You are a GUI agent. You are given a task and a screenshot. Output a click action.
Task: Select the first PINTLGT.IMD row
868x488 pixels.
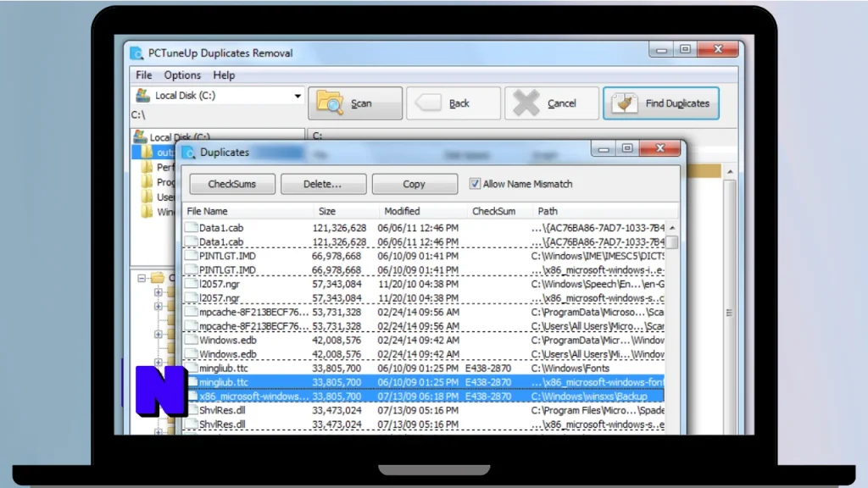(x=424, y=256)
